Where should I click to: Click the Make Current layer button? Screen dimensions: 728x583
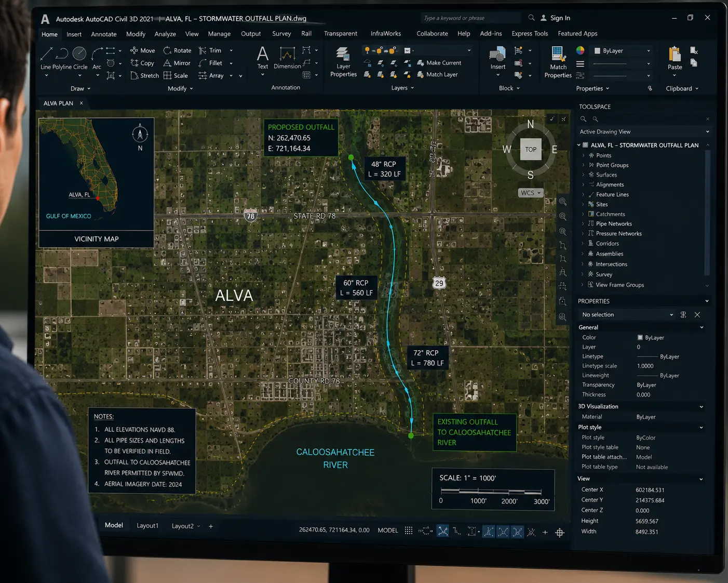click(x=439, y=63)
